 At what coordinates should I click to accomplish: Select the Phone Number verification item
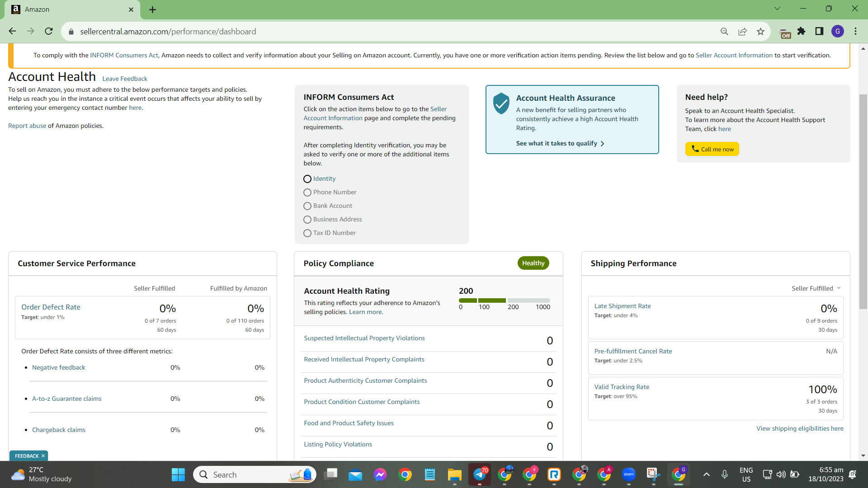tap(330, 192)
